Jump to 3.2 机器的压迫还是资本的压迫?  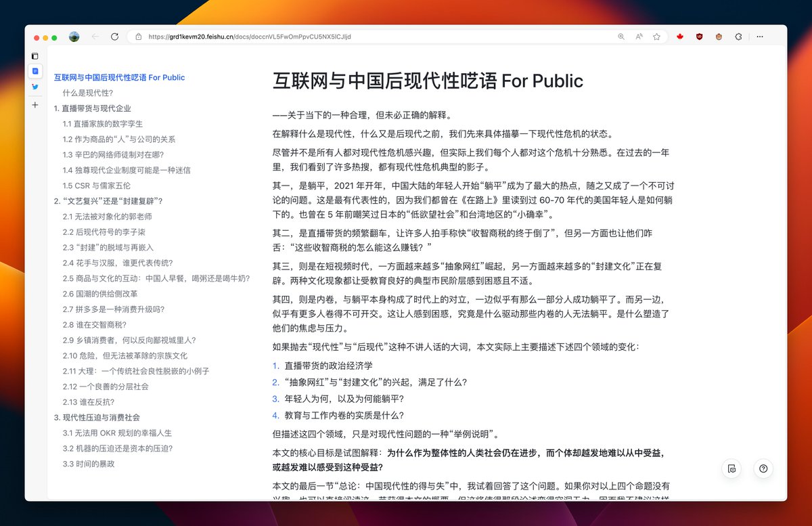coord(118,448)
